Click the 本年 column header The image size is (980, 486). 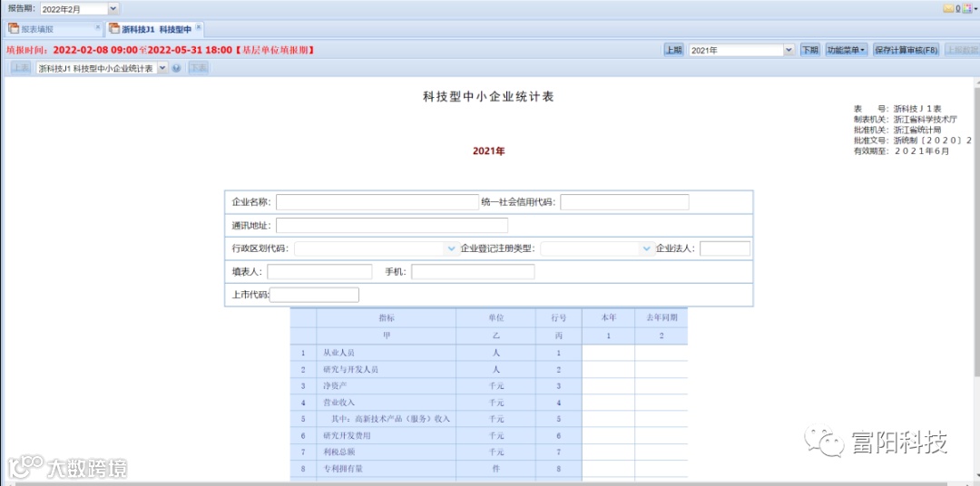pyautogui.click(x=608, y=318)
